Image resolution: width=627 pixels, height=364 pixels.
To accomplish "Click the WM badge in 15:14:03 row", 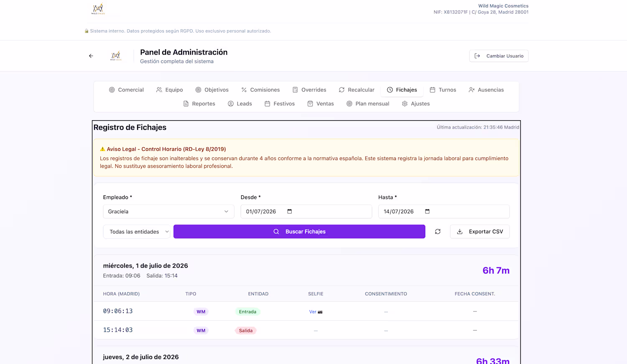I will pyautogui.click(x=201, y=331).
